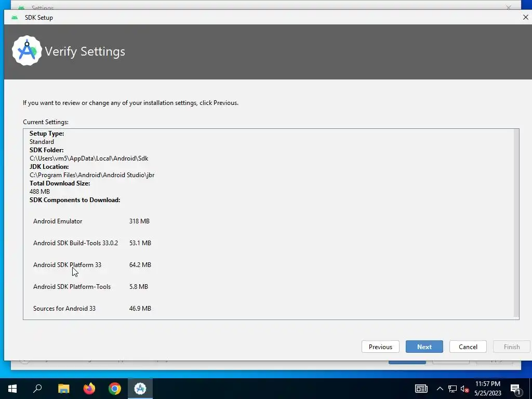Click the 'Setup Type:' heading
The height and width of the screenshot is (399, 532).
[x=47, y=134]
